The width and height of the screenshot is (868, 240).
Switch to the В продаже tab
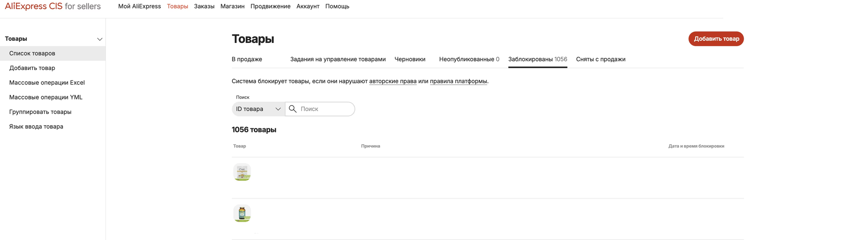[247, 59]
